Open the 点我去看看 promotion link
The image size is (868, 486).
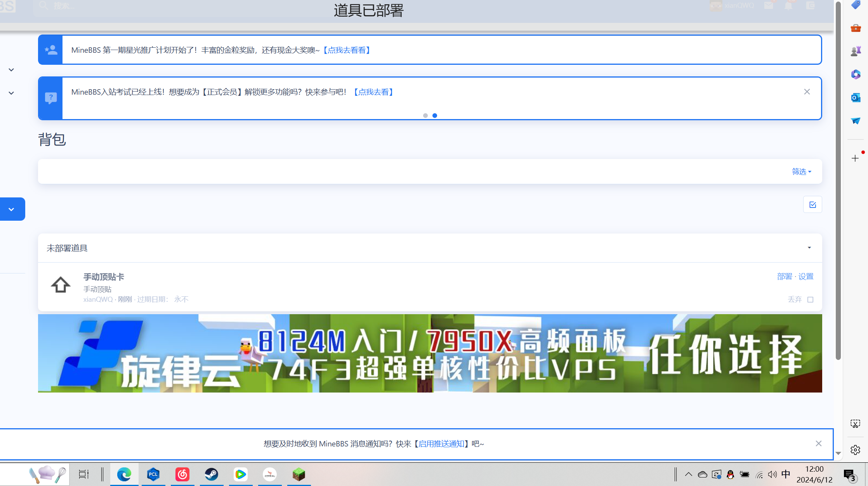(x=347, y=50)
